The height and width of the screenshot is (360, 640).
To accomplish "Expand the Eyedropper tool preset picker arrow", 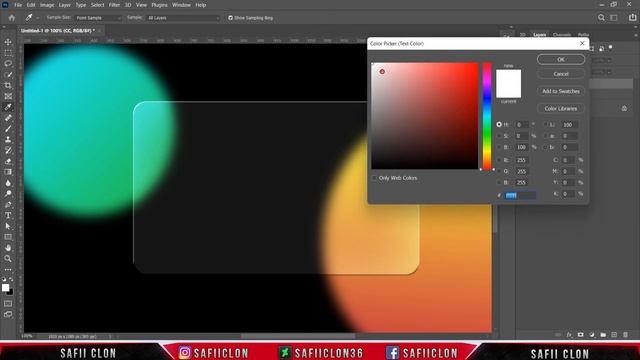I will tap(38, 18).
